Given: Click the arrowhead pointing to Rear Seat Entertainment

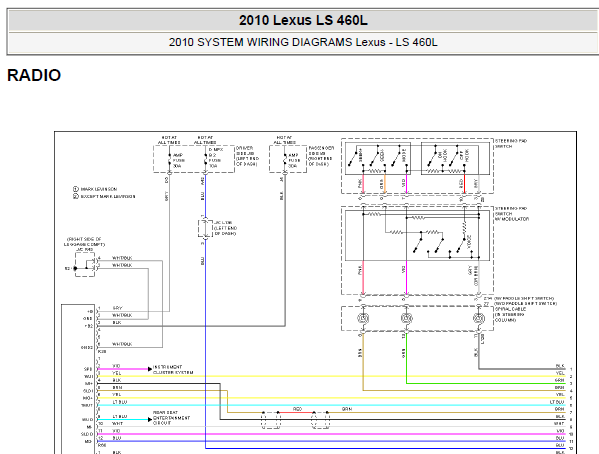Looking at the screenshot, I should [x=150, y=420].
